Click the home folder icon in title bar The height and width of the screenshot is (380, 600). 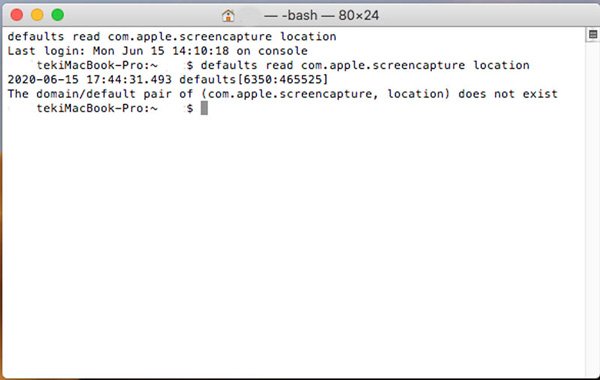point(228,15)
